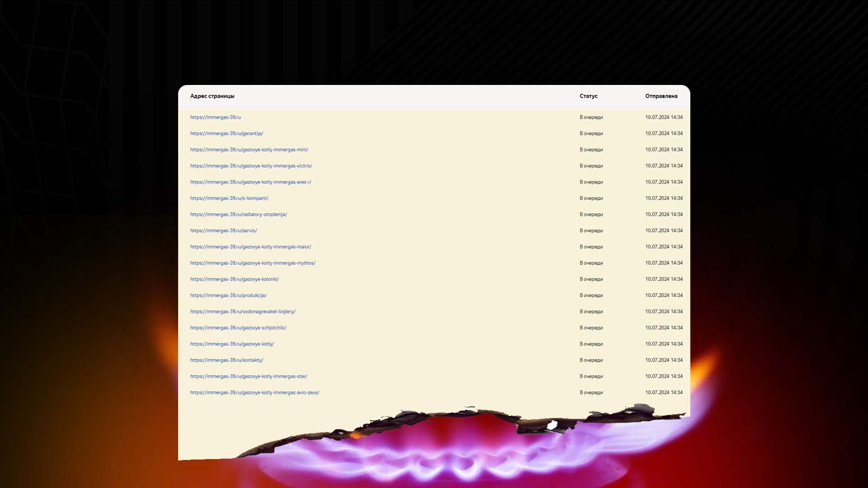Open the kontakty page link
The image size is (868, 488).
pyautogui.click(x=226, y=360)
